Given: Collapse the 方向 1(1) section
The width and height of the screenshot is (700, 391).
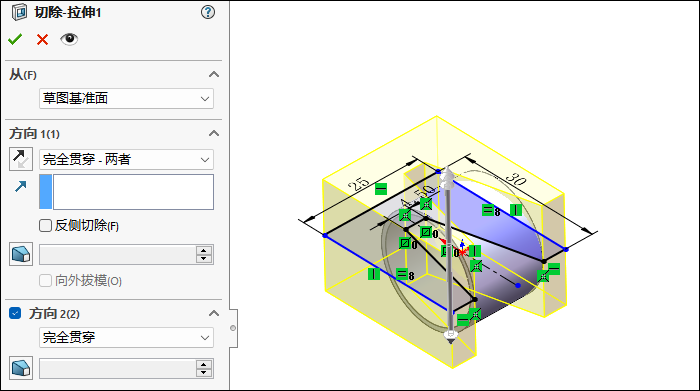Looking at the screenshot, I should (214, 133).
